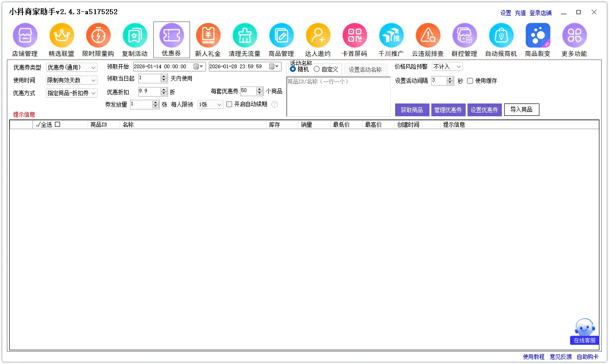Click the 设置 link in title bar
The height and width of the screenshot is (364, 609).
[506, 13]
